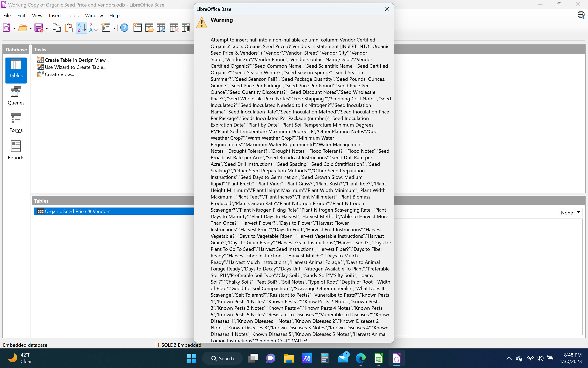Click the taskbar Search box
The width and height of the screenshot is (588, 368).
[222, 358]
